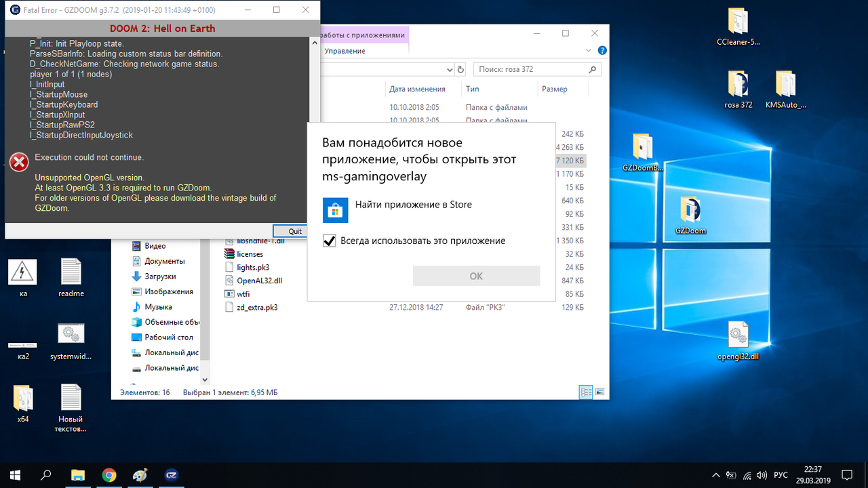Select the systemwid... desktop file icon

(x=71, y=341)
